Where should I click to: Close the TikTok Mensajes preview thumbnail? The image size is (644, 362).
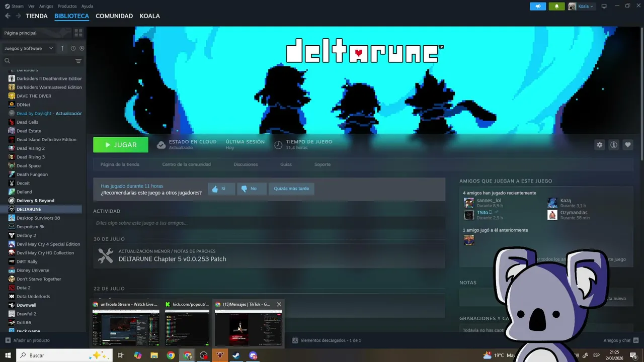point(279,304)
